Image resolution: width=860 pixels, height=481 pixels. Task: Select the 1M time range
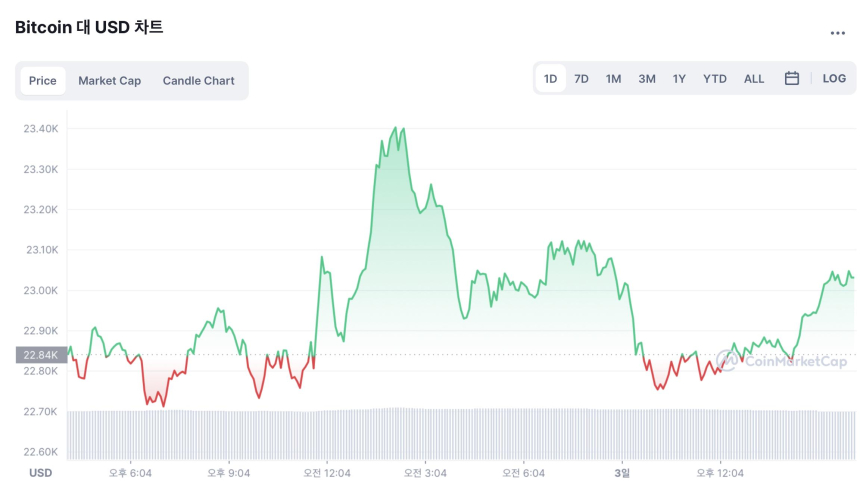point(613,79)
